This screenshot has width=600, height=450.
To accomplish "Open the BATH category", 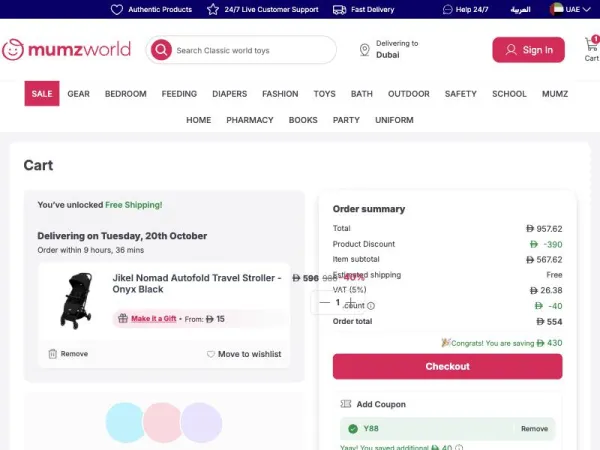I will [x=362, y=94].
